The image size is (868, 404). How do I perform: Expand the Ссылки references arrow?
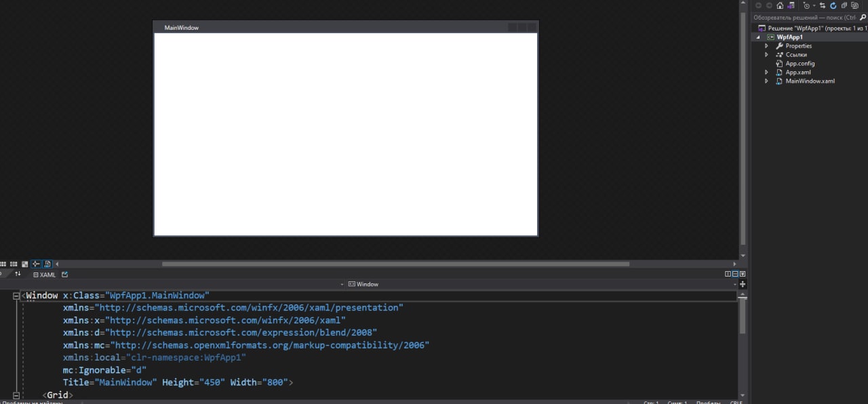tap(766, 55)
